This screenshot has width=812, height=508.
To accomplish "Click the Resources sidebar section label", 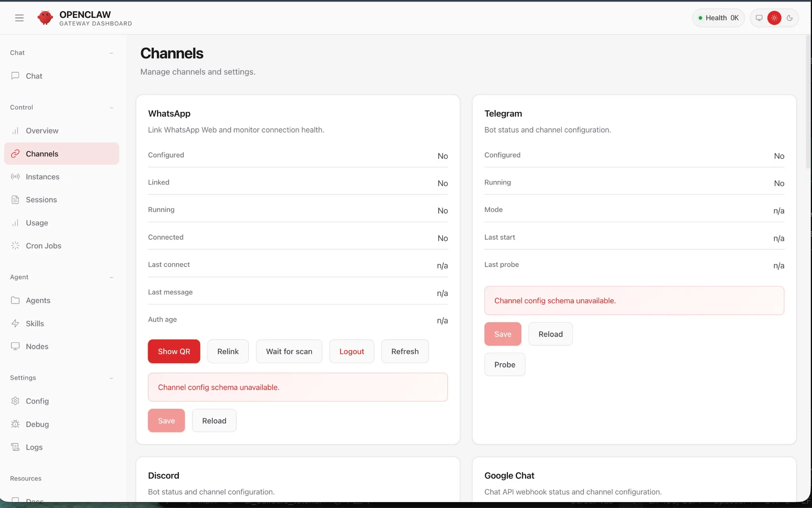I will 26,479.
